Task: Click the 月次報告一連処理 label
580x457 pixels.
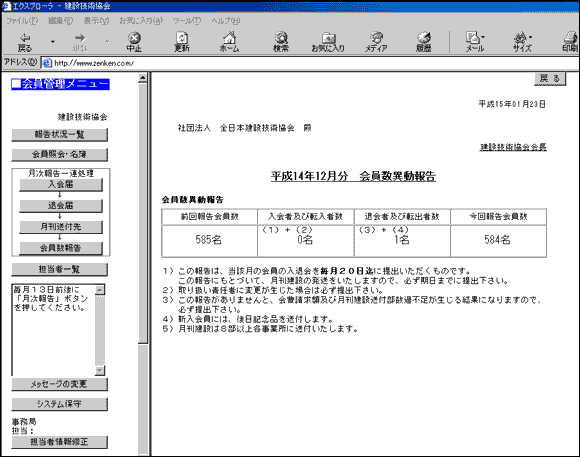Action: pos(61,173)
